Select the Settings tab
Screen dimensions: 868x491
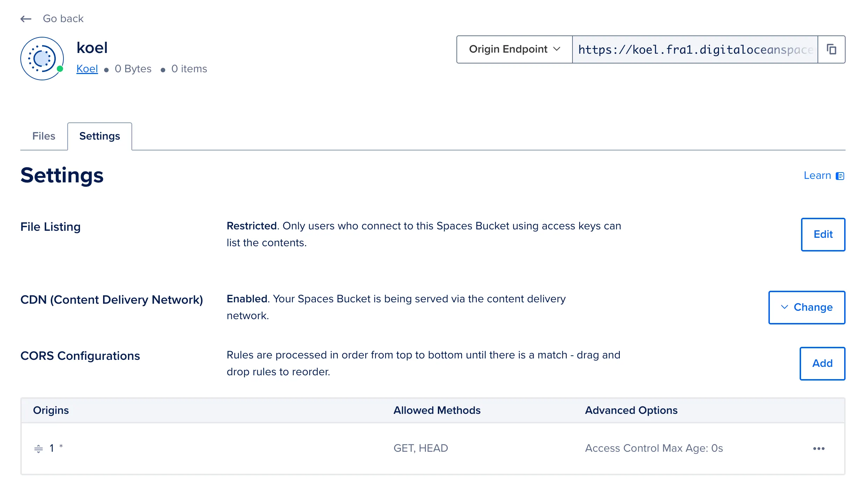[100, 136]
